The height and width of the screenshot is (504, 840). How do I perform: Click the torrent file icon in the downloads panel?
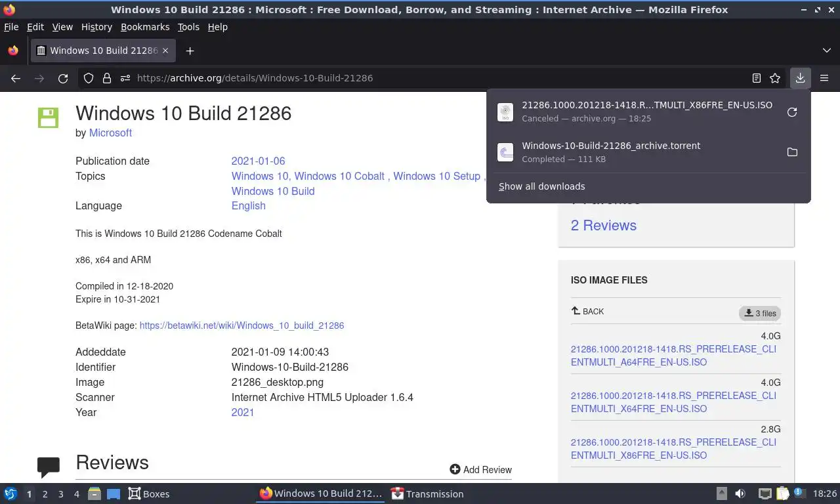[x=505, y=152]
